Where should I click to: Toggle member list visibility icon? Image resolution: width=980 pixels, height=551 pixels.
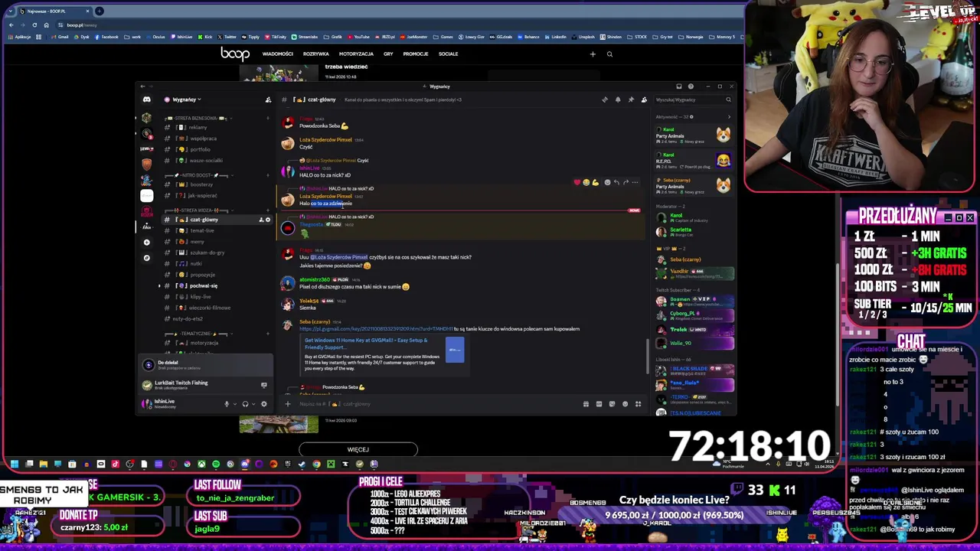[x=644, y=99]
